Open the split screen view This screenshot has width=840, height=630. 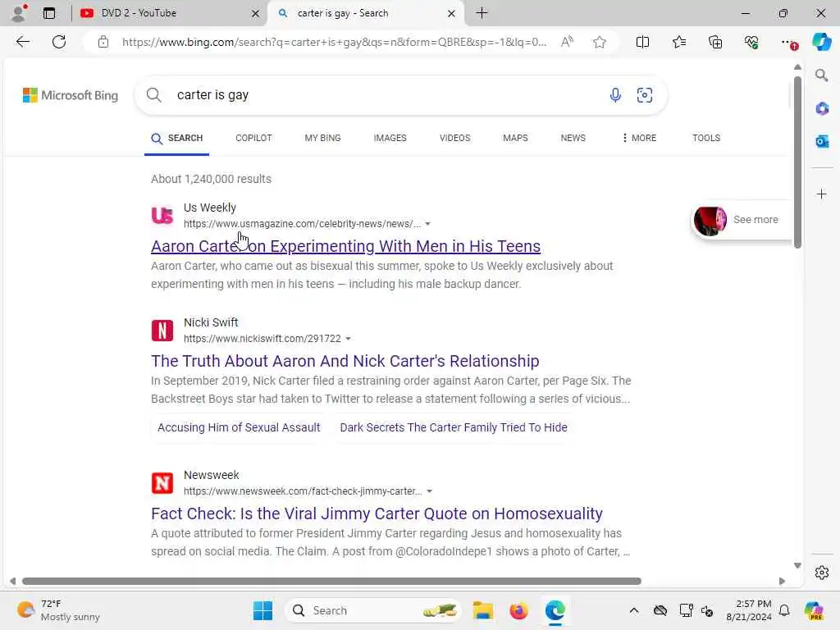[x=642, y=42]
